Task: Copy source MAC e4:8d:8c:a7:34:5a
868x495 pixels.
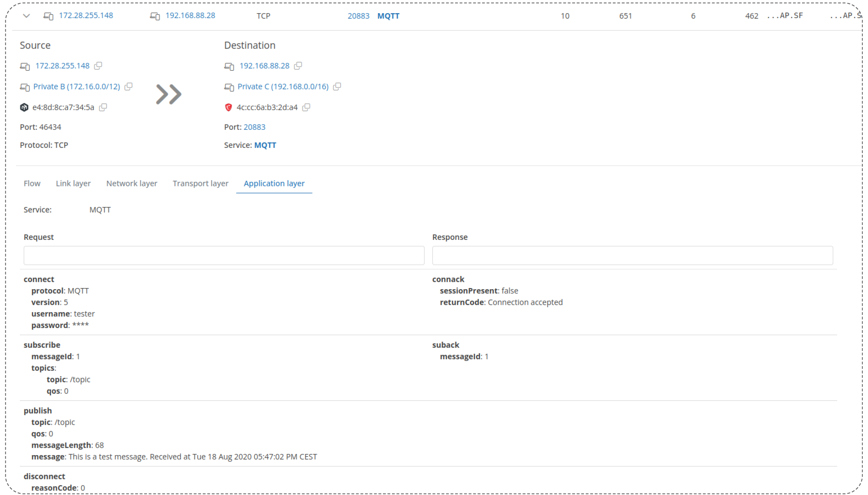Action: tap(103, 107)
